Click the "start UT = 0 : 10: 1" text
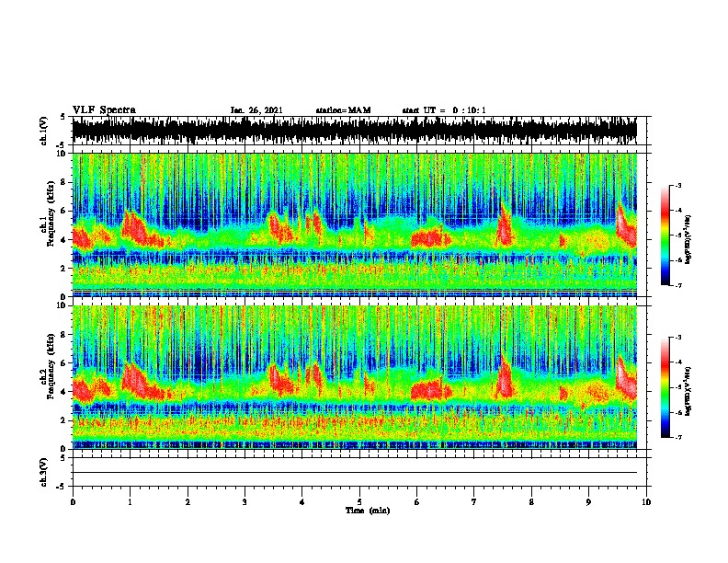The image size is (728, 563). tap(444, 110)
